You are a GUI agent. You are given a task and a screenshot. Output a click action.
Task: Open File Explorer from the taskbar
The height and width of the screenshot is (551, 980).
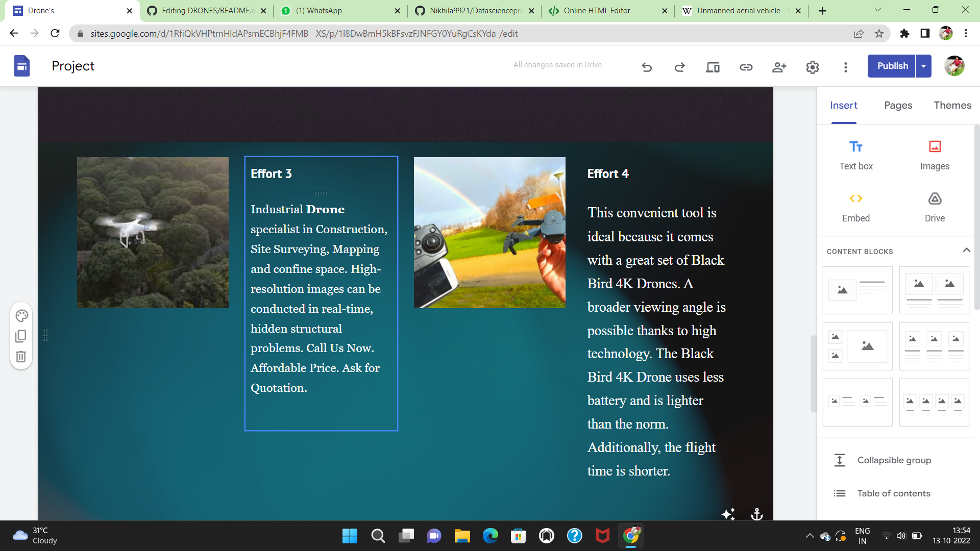click(462, 536)
